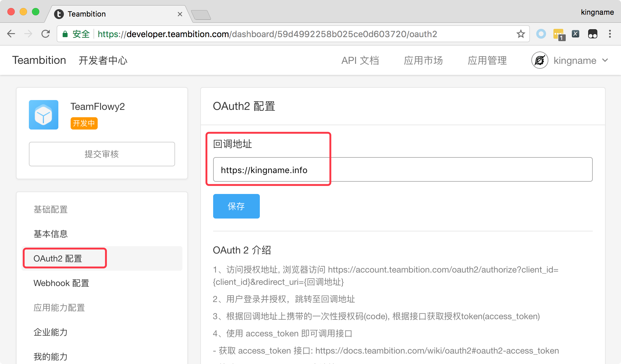Open API 文档 navigation item
This screenshot has height=364, width=621.
[360, 60]
